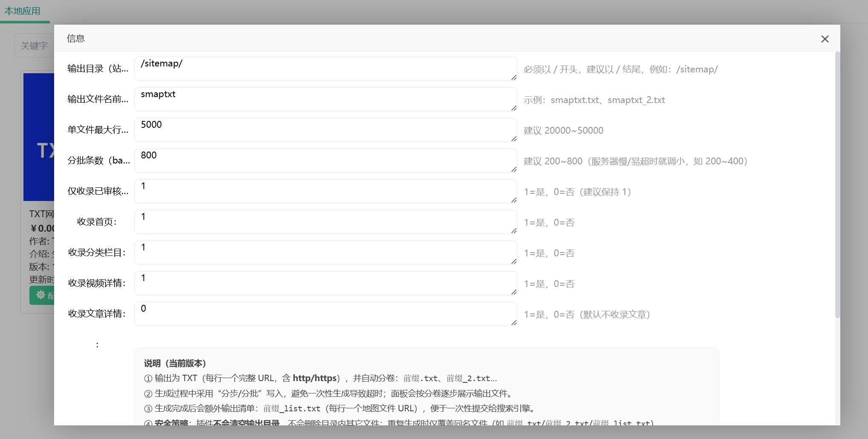Click label 收录分类栏目：
The image size is (868, 439).
coord(97,252)
